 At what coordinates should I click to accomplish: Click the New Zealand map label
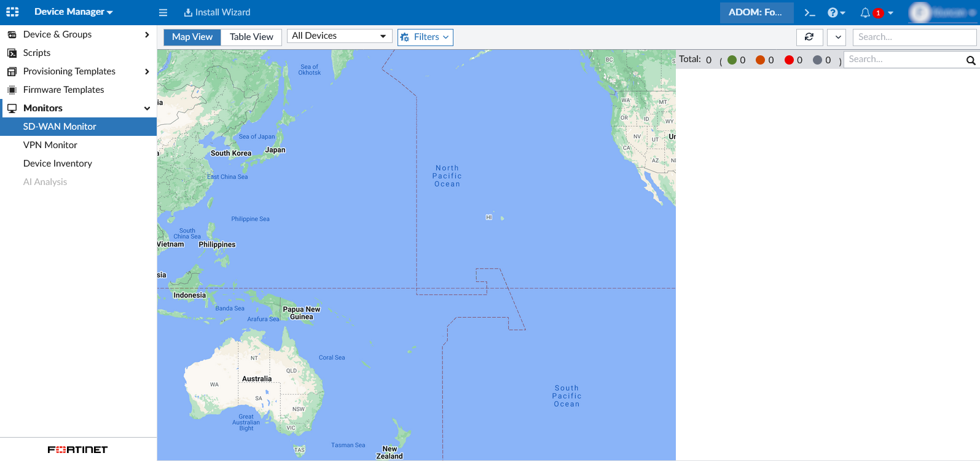tap(390, 452)
